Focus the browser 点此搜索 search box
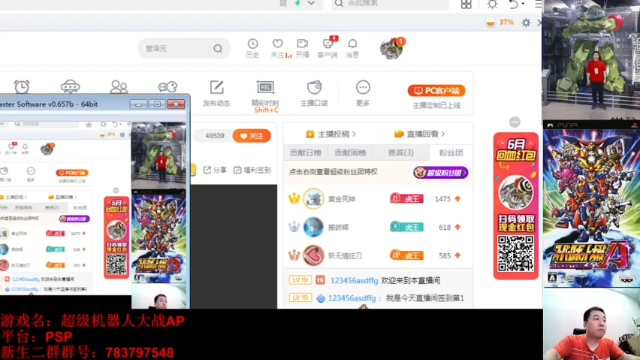Screen dimensions: 640x360 tap(390, 4)
